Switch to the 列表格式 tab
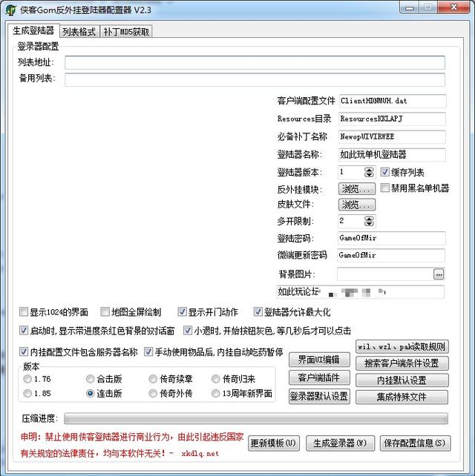The image size is (475, 476). [x=79, y=32]
